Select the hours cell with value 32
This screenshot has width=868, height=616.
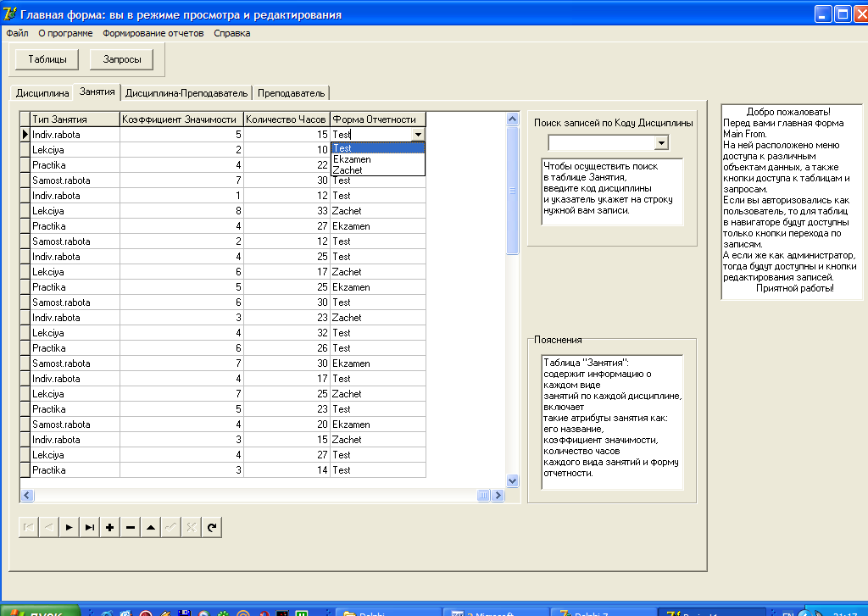(x=287, y=333)
